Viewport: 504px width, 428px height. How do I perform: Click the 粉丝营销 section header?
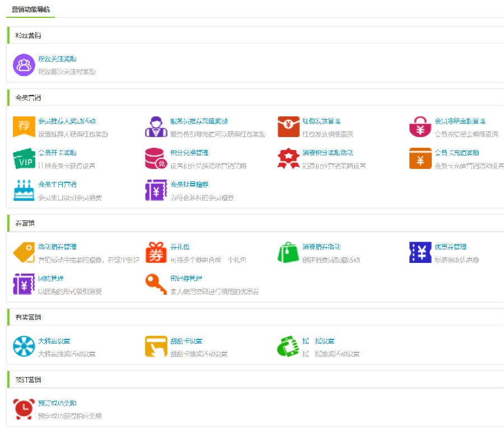coord(28,35)
